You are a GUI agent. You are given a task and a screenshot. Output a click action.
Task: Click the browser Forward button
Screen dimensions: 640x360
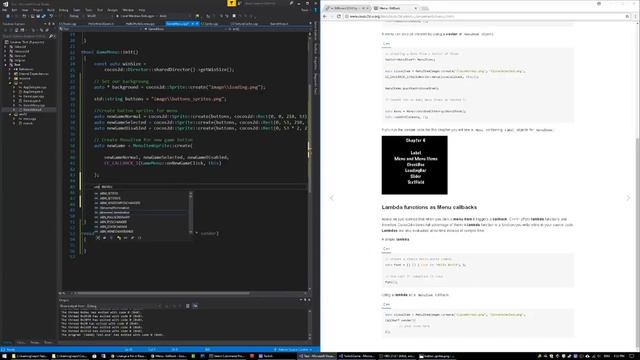332,16
